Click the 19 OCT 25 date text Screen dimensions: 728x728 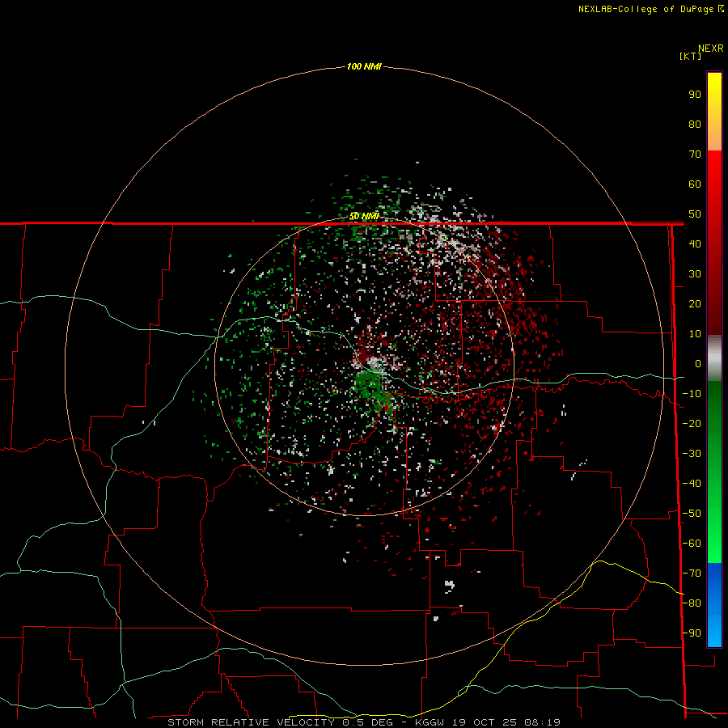click(x=485, y=722)
